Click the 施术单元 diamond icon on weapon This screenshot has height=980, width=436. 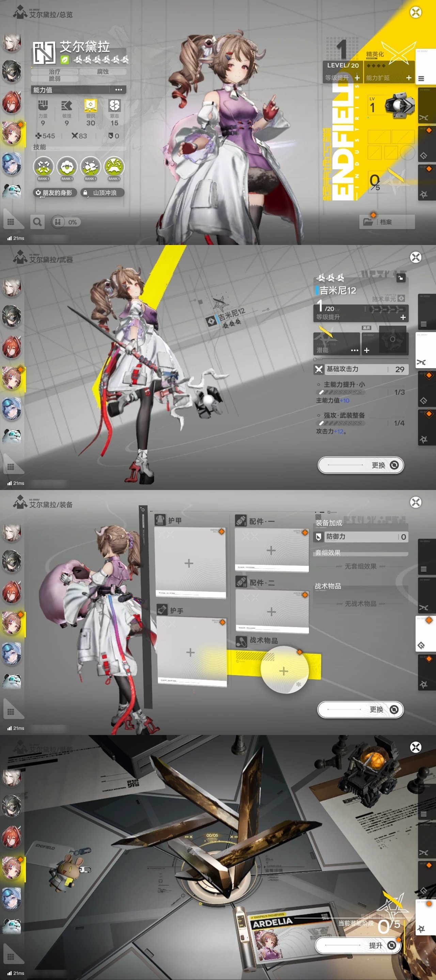click(x=401, y=298)
